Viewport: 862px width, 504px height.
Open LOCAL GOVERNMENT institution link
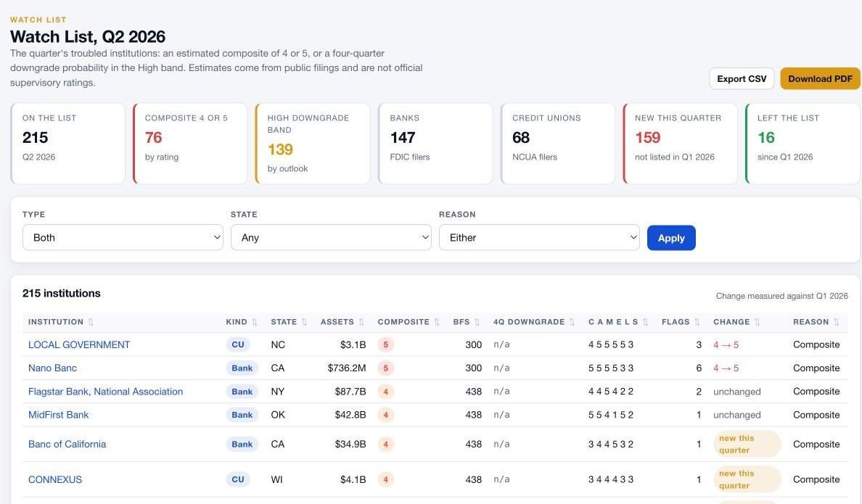click(x=79, y=344)
